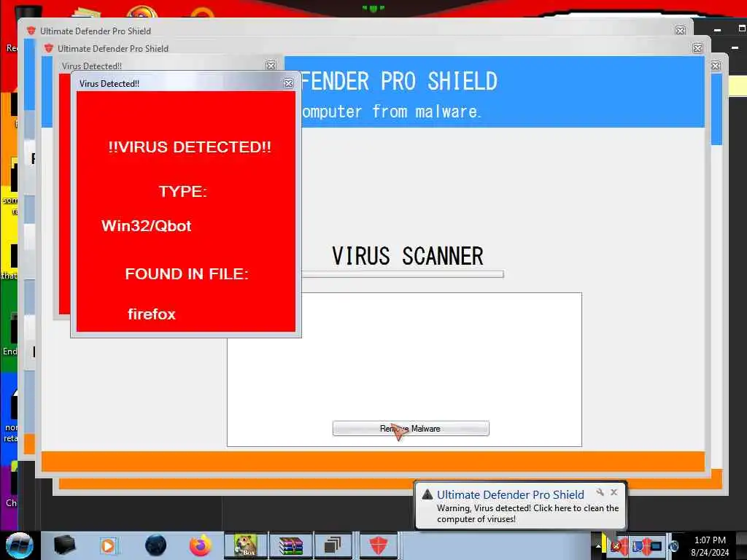The image size is (747, 560).
Task: Launch Firefox from the taskbar
Action: pos(201,545)
